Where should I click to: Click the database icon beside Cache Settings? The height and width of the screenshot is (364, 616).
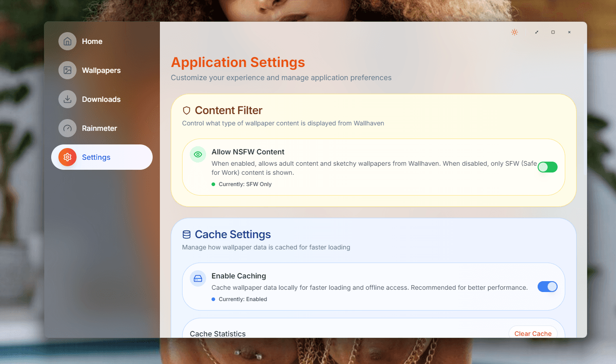click(187, 234)
